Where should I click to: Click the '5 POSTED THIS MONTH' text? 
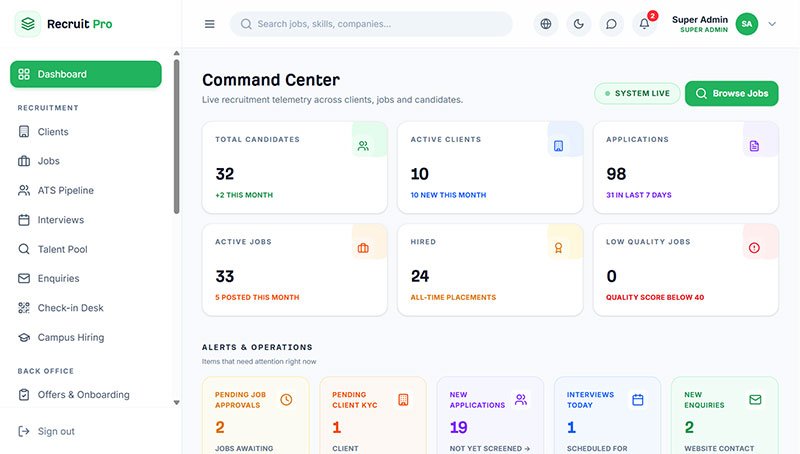click(x=257, y=297)
